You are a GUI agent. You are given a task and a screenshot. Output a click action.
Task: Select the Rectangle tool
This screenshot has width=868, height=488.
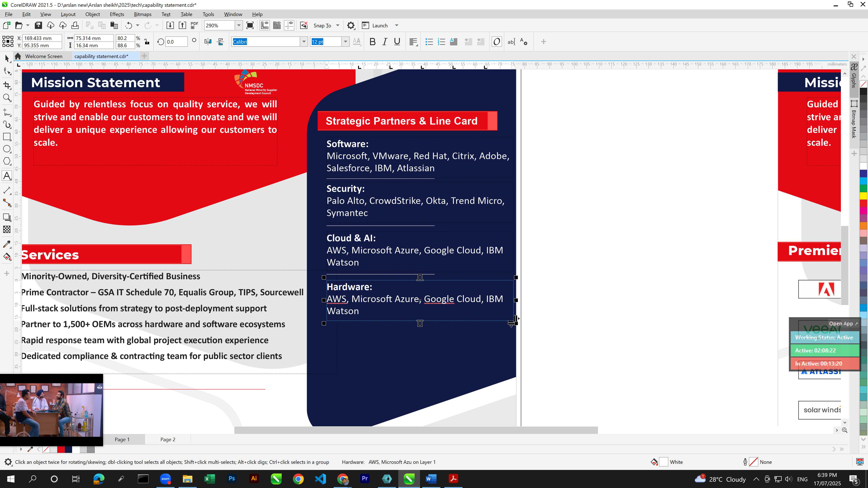coord(7,136)
